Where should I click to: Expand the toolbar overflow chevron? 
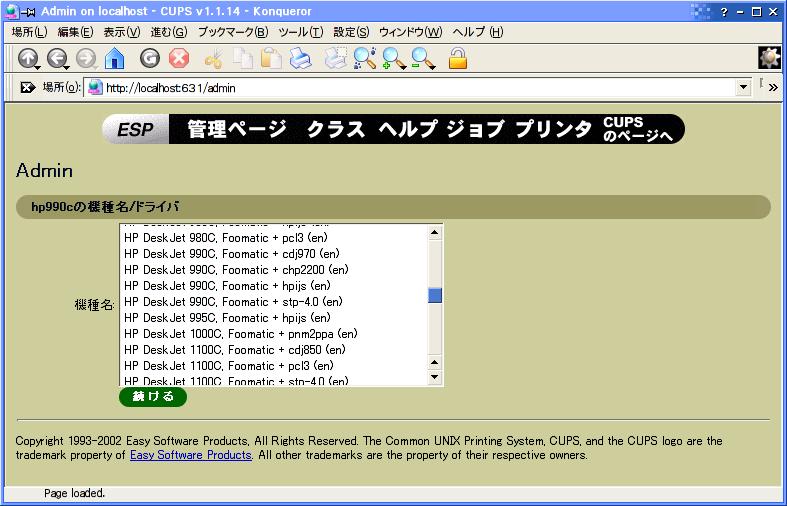coord(773,88)
